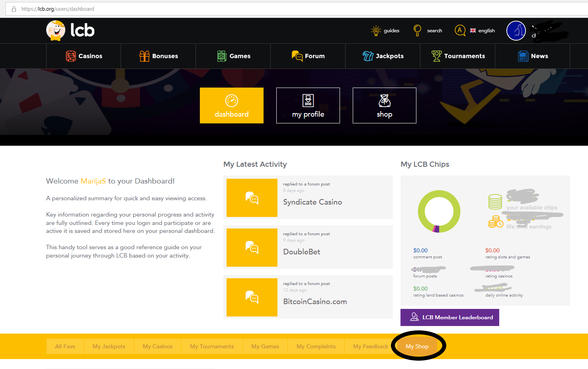This screenshot has height=369, width=588.
Task: Click the Casinos chip stack icon
Action: (x=71, y=56)
